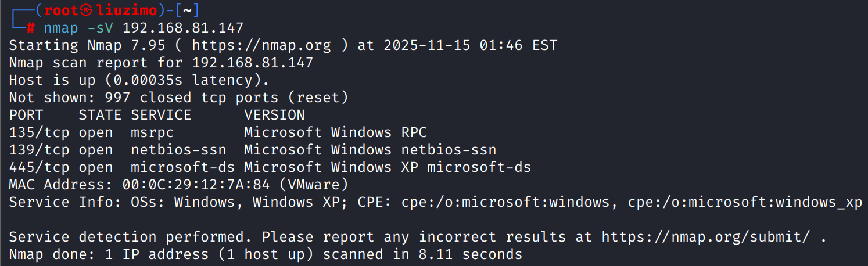
Task: Click the msrpc service name
Action: click(152, 132)
